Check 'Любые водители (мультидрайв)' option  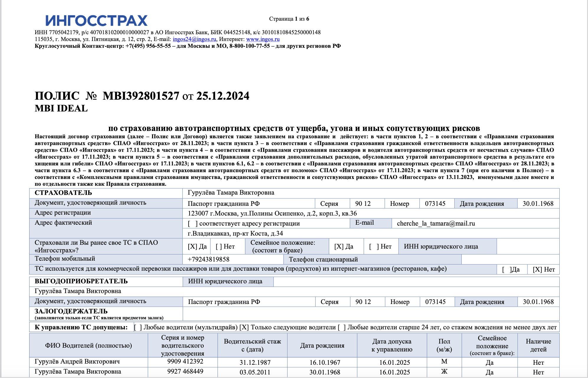138,327
